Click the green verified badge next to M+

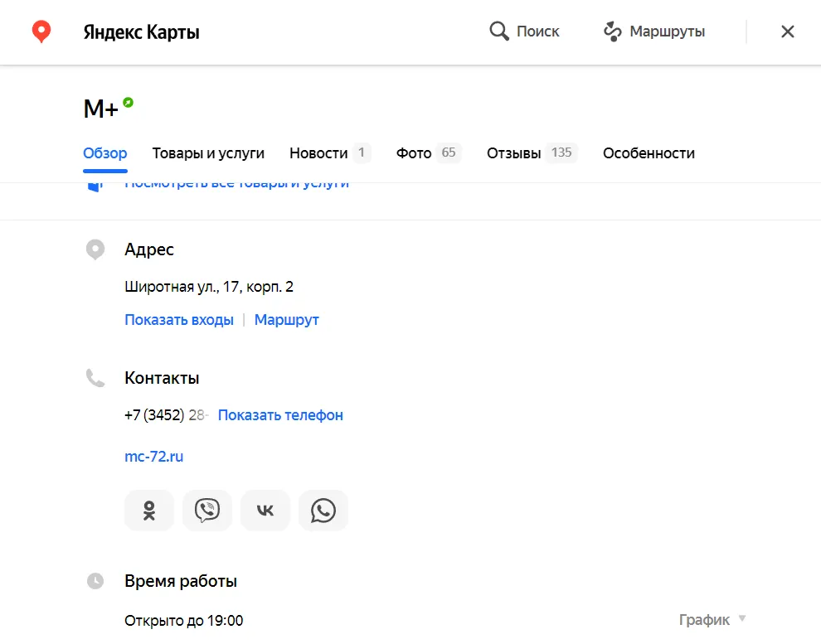click(x=129, y=103)
